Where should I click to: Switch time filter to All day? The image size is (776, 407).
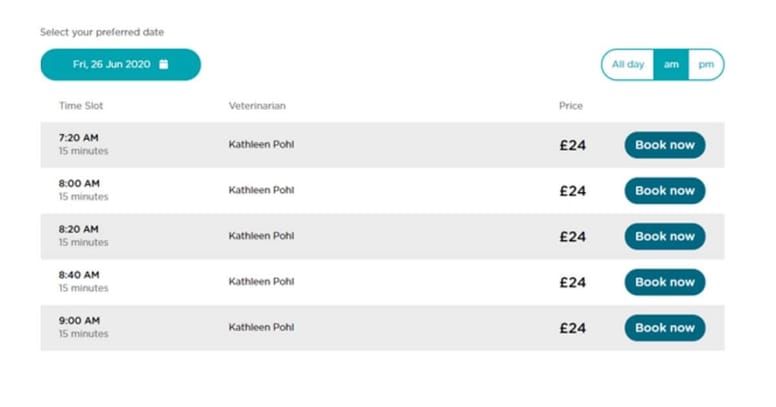(x=628, y=64)
